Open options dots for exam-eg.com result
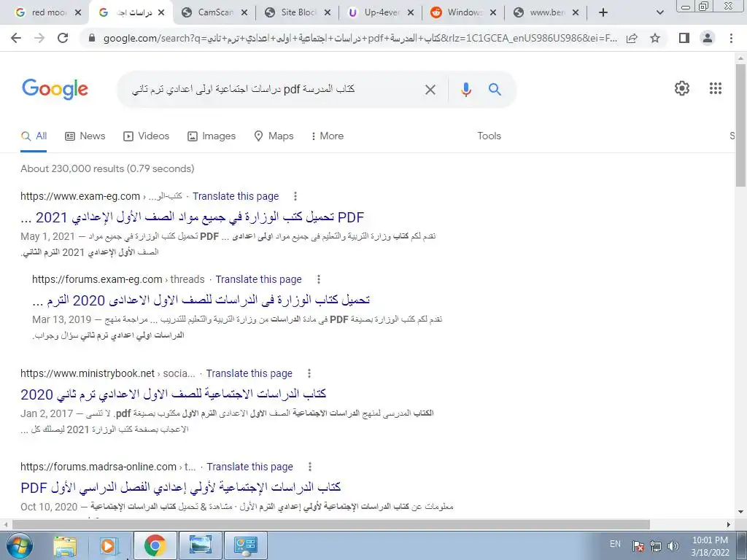 [x=295, y=196]
